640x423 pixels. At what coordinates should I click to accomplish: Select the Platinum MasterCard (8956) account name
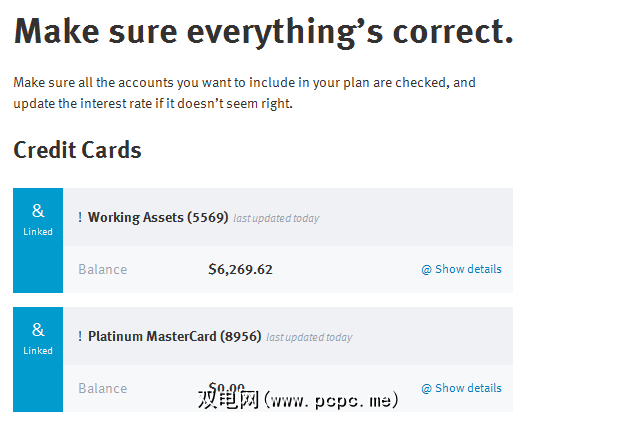174,337
